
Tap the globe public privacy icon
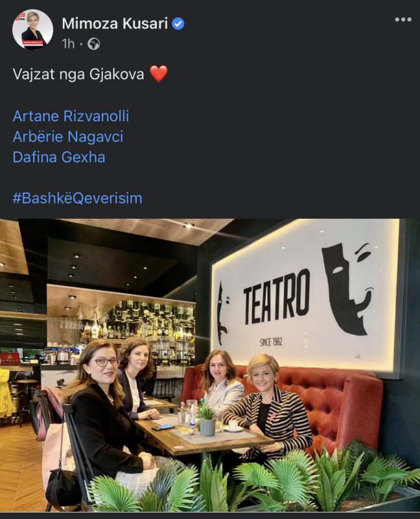click(x=94, y=43)
